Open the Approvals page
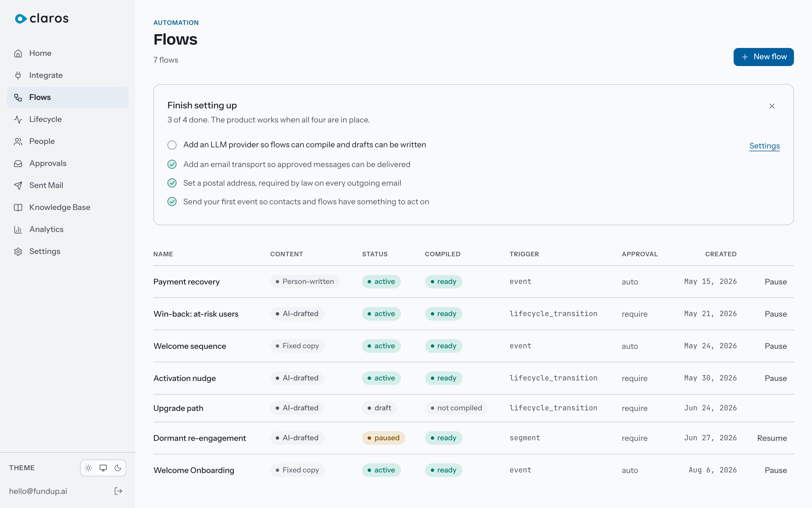This screenshot has width=812, height=508. (x=67, y=163)
